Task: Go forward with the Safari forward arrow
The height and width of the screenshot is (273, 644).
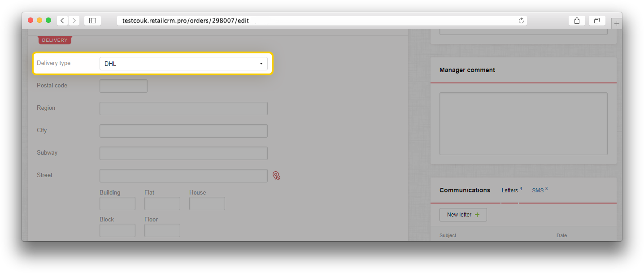Action: [74, 21]
